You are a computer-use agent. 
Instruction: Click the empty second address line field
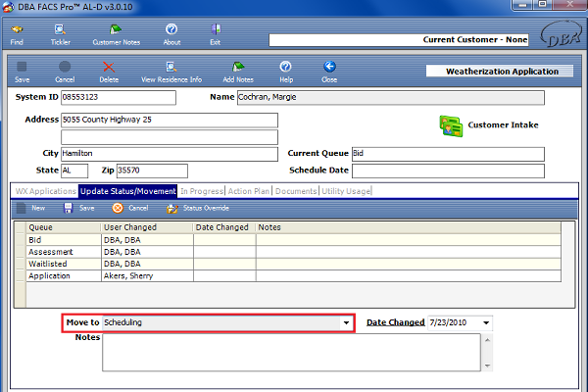click(x=170, y=137)
